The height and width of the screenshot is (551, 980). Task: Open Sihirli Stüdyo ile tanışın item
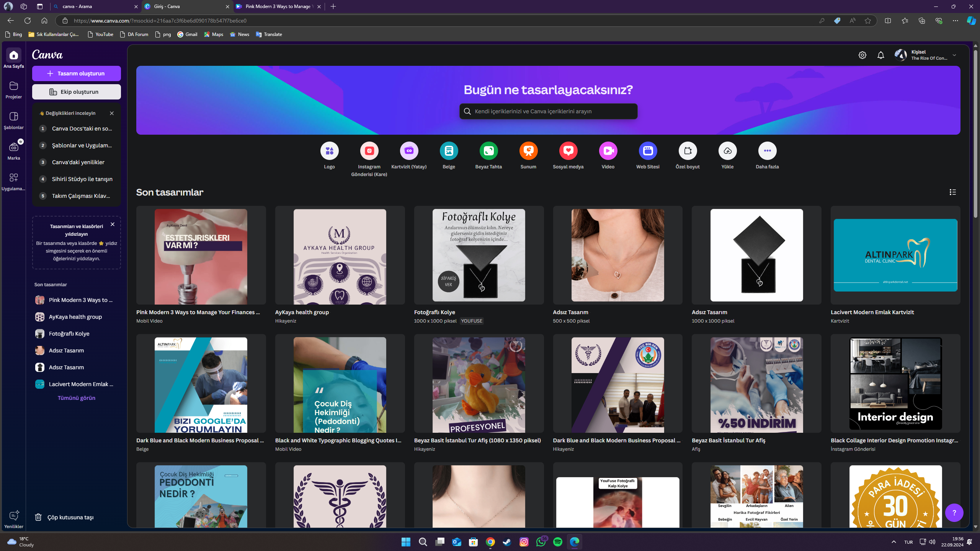(76, 179)
